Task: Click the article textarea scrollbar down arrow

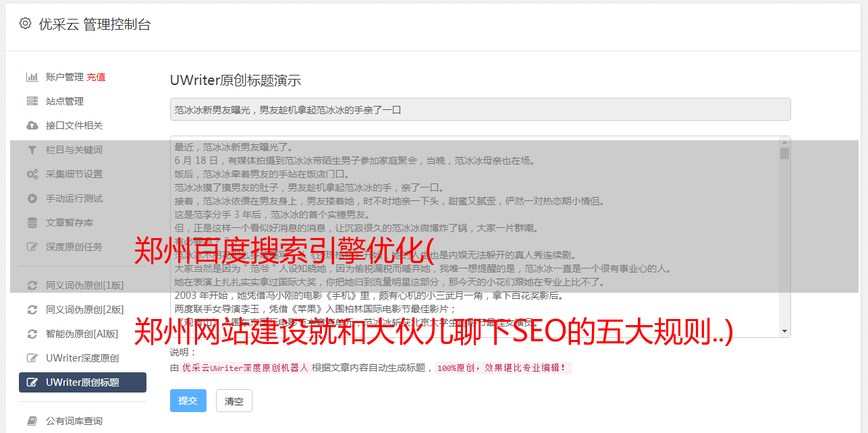Action: point(784,331)
